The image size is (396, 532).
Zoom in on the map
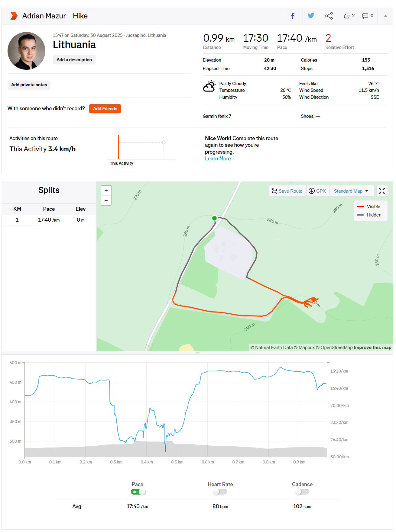(x=106, y=191)
